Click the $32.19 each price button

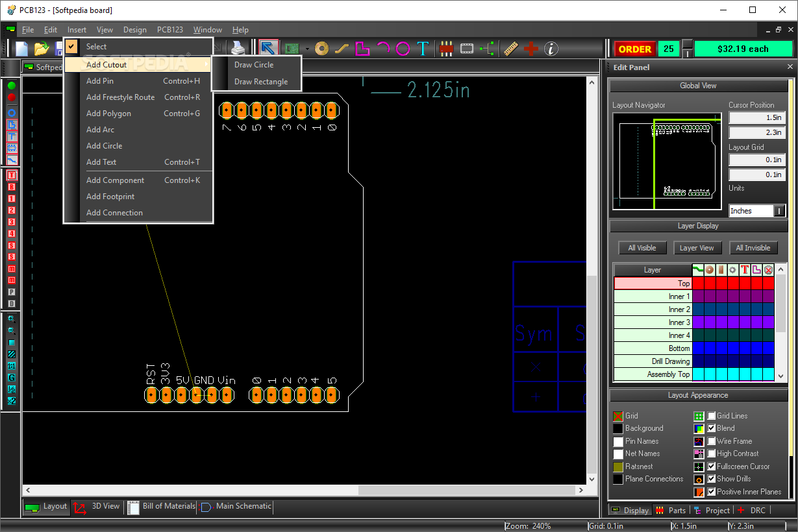pos(743,49)
